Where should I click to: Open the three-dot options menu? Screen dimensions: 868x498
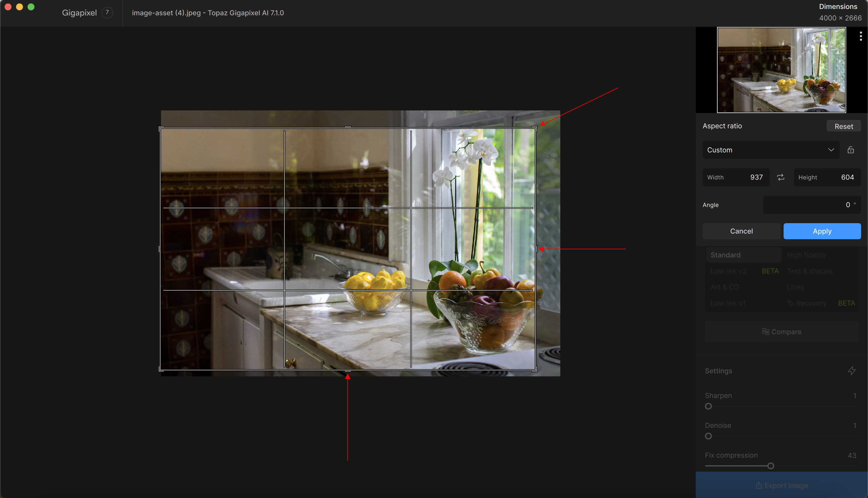[861, 36]
